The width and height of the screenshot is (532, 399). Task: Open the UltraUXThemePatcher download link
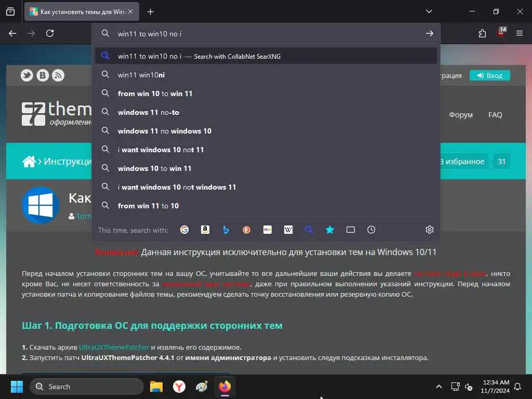pyautogui.click(x=114, y=347)
